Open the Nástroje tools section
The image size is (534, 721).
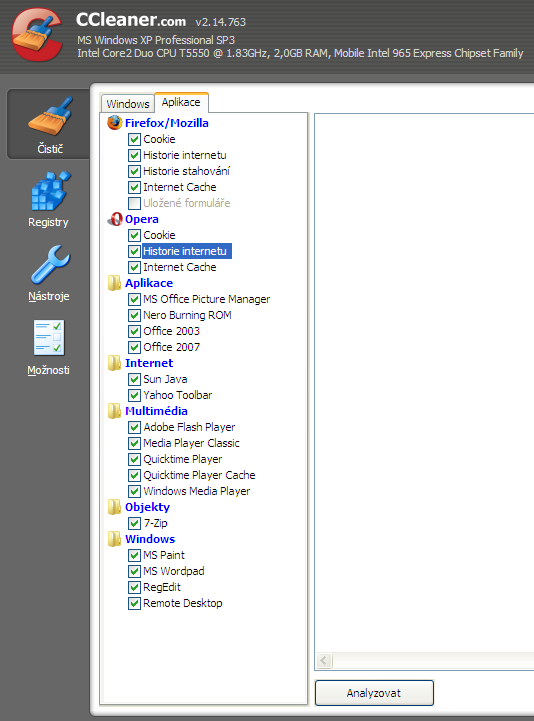50,272
